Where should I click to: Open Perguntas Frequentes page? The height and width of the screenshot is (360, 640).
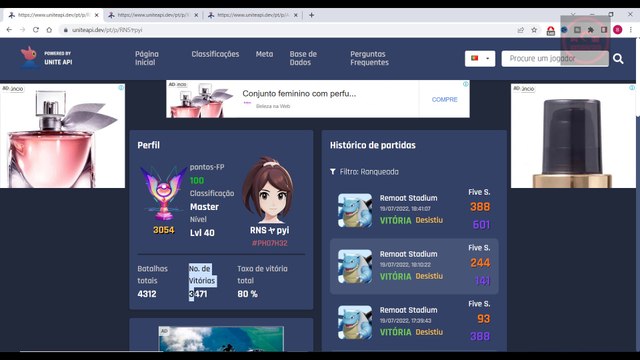[x=369, y=58]
